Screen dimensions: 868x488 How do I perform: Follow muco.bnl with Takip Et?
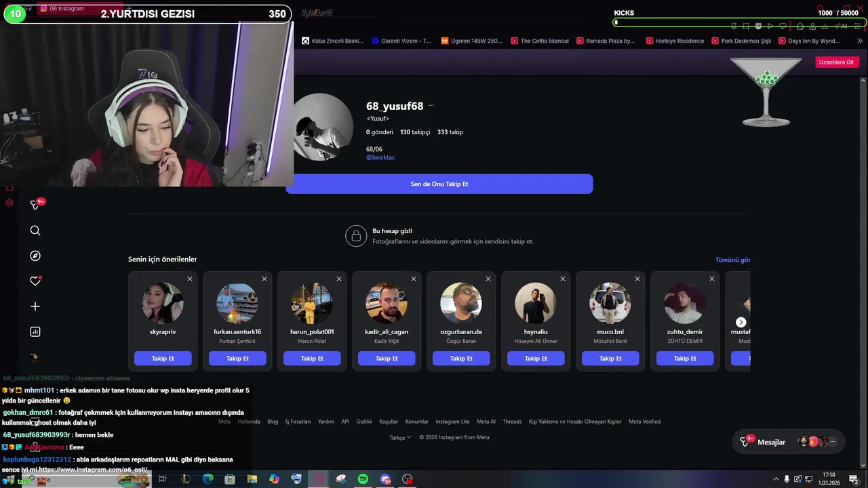click(610, 359)
